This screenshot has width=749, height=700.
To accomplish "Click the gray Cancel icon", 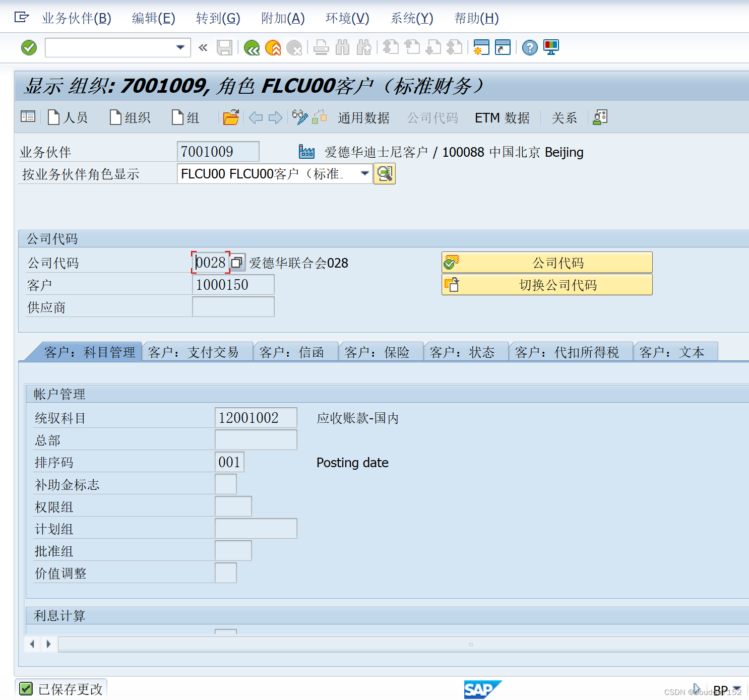I will coord(294,48).
